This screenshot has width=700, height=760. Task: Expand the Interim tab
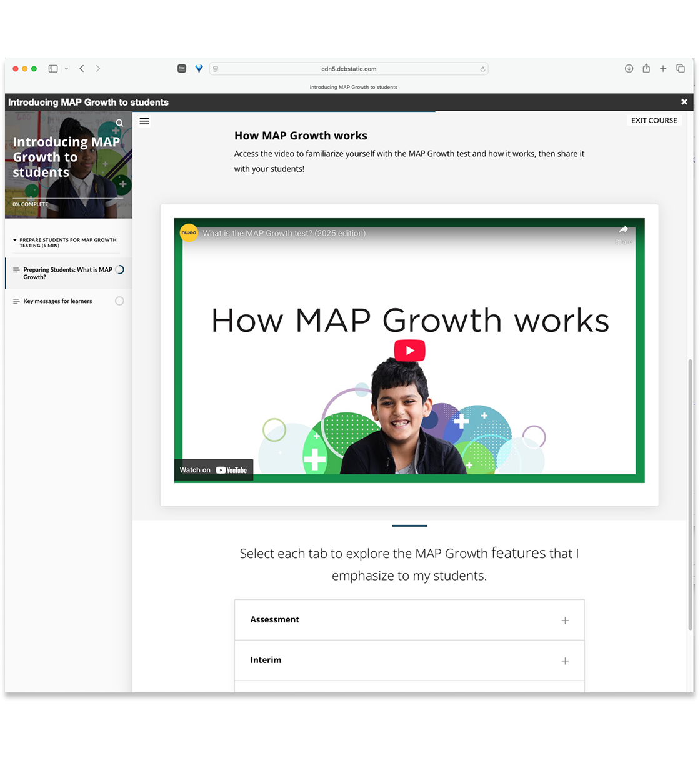click(x=565, y=661)
